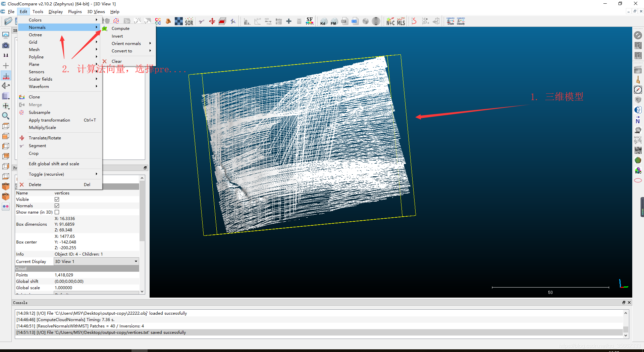Choose Clear in the Normals submenu
Image resolution: width=644 pixels, height=352 pixels.
point(129,61)
